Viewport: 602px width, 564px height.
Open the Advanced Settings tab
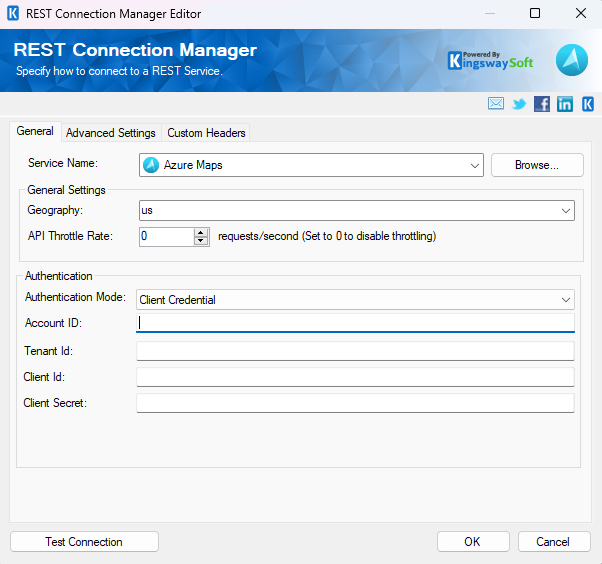[x=111, y=133]
